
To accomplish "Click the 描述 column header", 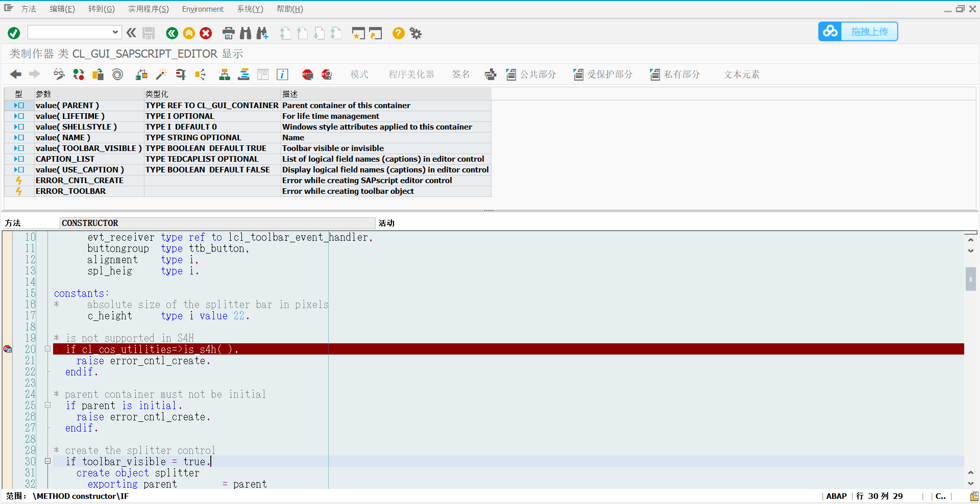I will click(x=386, y=94).
